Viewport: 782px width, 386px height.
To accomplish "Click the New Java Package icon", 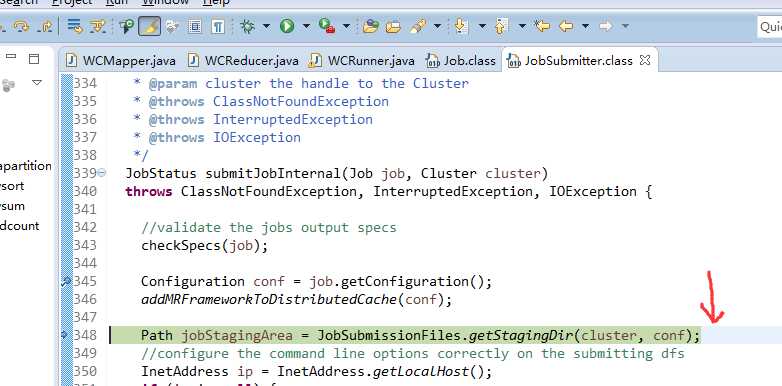I will tap(370, 26).
